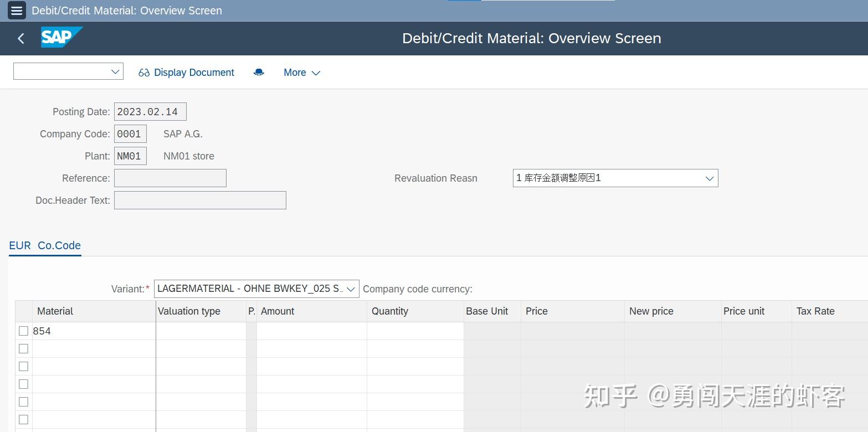
Task: Tick the checkbox for material 854 row
Action: (23, 331)
